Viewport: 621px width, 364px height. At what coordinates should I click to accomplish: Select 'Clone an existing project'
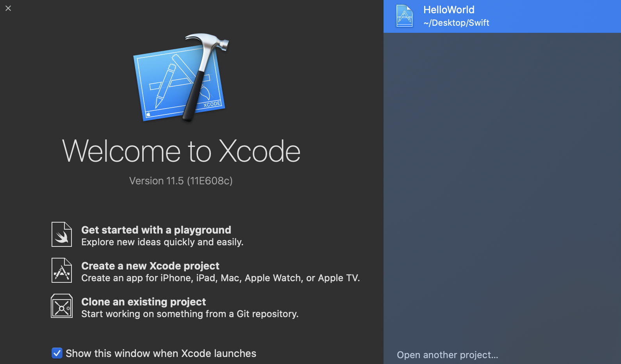click(143, 302)
